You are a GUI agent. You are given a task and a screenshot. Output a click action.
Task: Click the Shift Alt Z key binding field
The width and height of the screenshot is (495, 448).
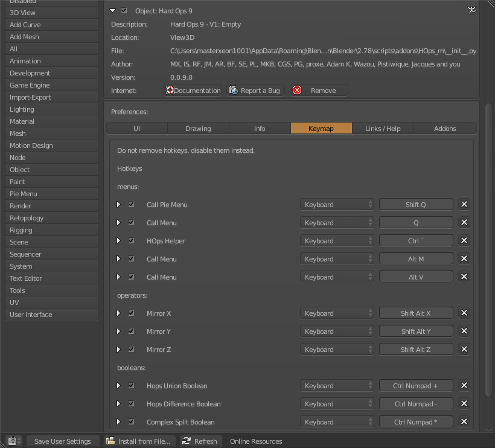click(416, 350)
